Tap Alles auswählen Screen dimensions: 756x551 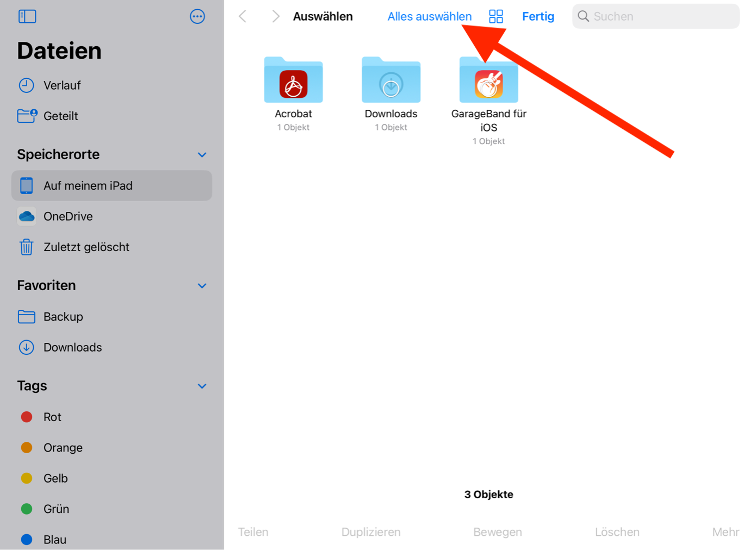pos(429,16)
